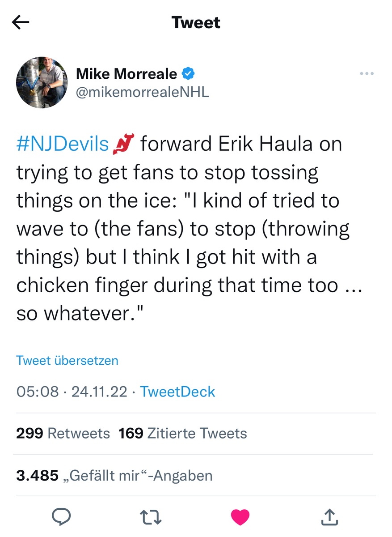392x537 pixels.
Task: Open the TweetDeck source link
Action: pyautogui.click(x=177, y=392)
